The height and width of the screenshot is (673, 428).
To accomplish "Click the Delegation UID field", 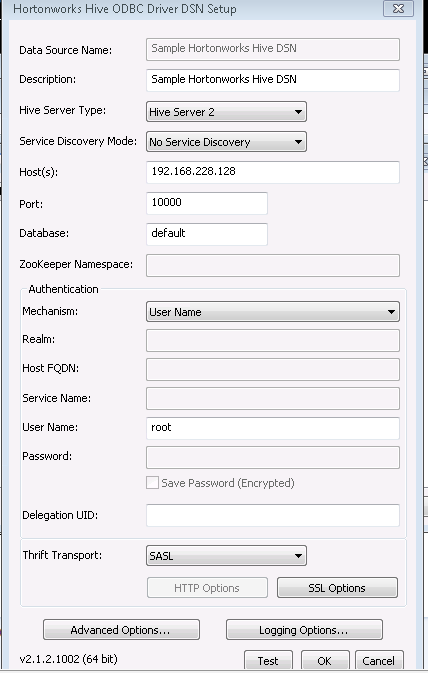I will 273,515.
